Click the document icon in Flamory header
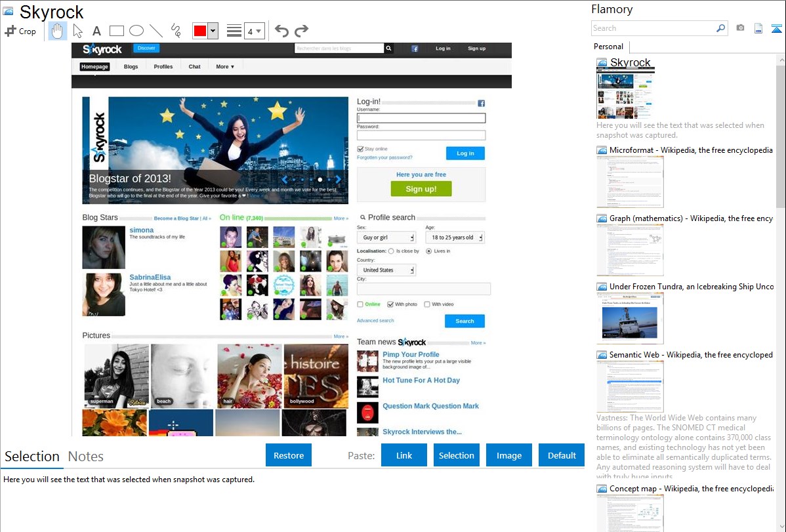 [x=758, y=28]
